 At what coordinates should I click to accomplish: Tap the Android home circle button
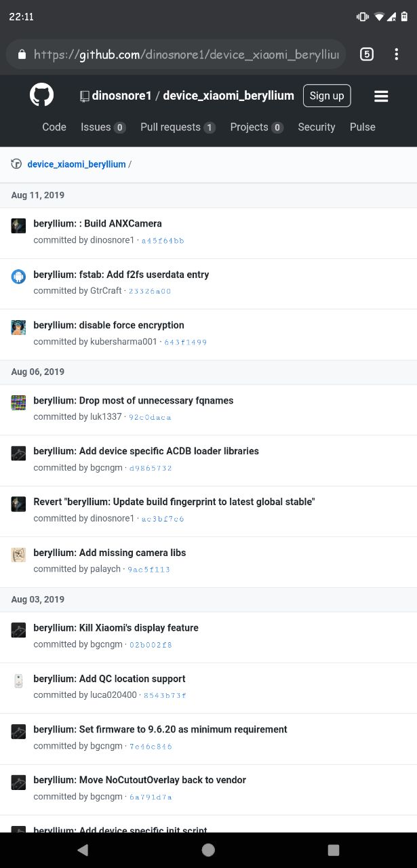point(208,850)
